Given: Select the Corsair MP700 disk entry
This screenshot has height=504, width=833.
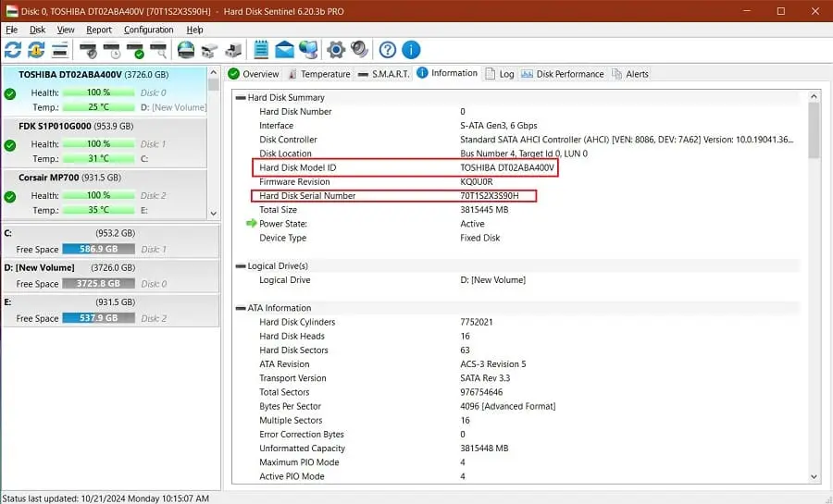Looking at the screenshot, I should tap(105, 193).
